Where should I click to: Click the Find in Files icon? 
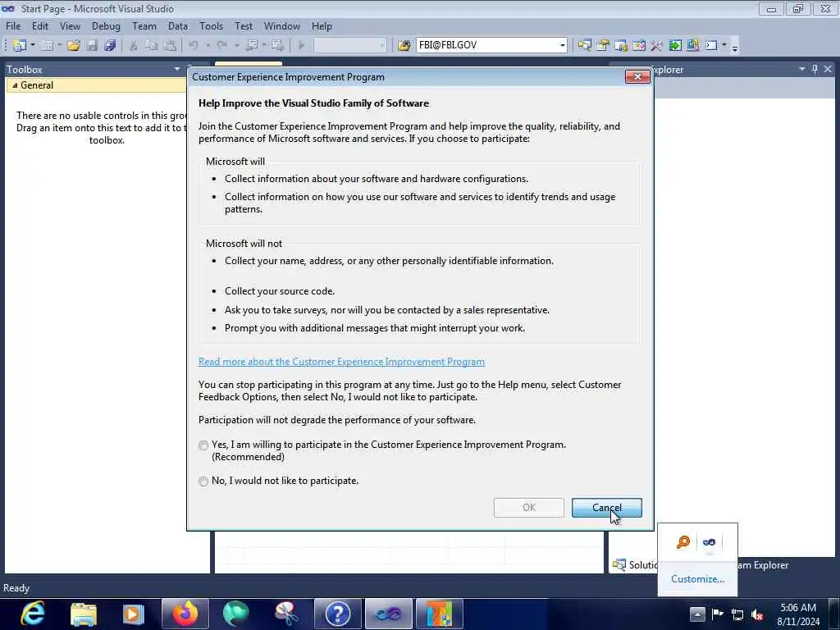[x=404, y=46]
